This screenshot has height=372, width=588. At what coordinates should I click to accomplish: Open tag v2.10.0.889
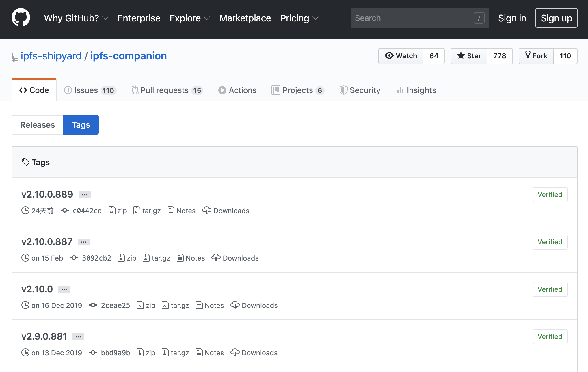coord(47,194)
